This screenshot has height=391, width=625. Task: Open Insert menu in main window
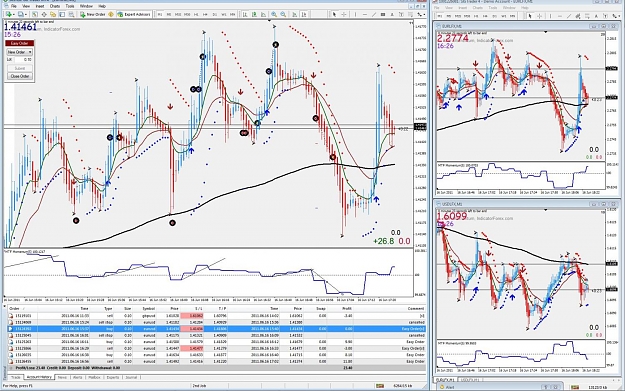point(40,6)
